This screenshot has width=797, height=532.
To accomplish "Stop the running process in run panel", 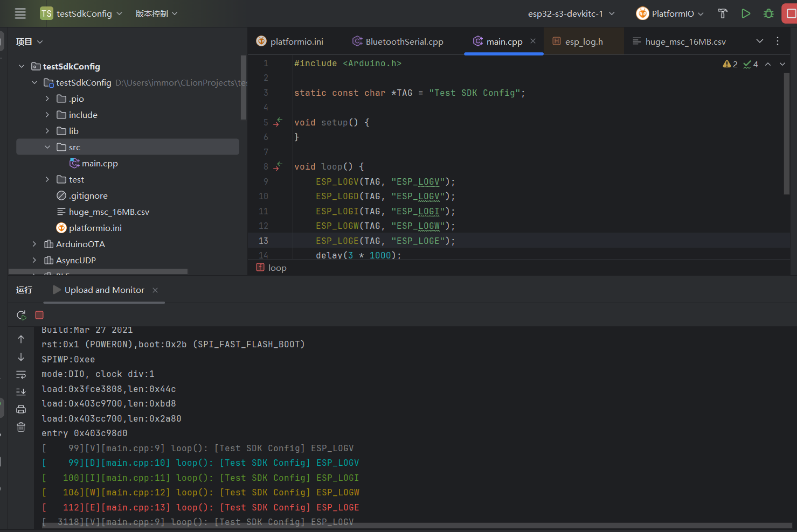I will [39, 315].
